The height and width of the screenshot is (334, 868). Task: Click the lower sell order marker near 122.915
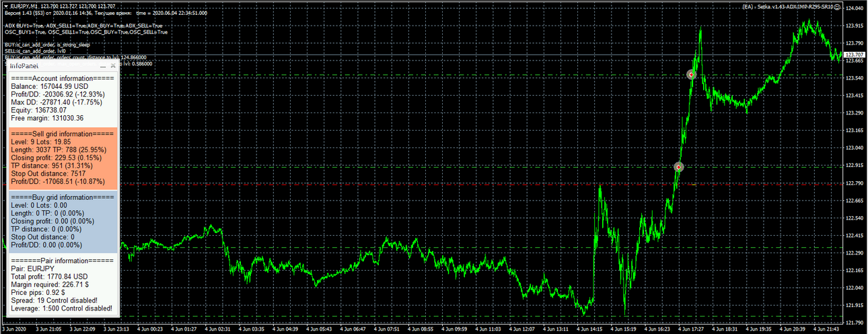(x=679, y=166)
